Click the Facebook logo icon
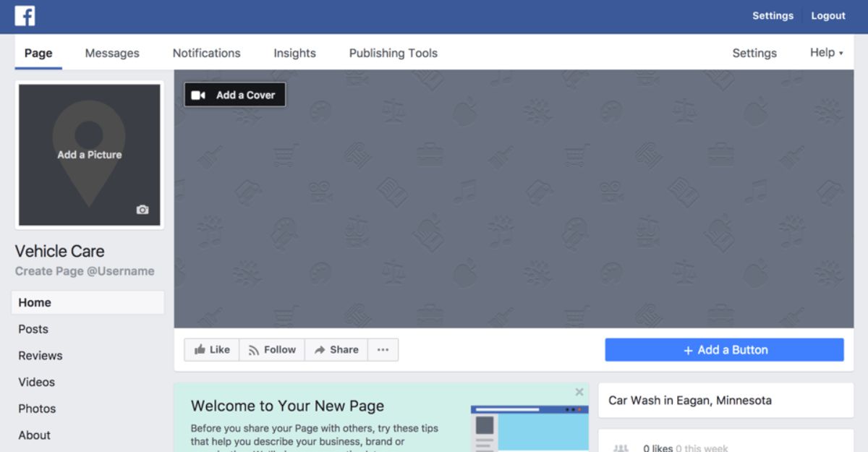Image resolution: width=868 pixels, height=452 pixels. pos(25,15)
